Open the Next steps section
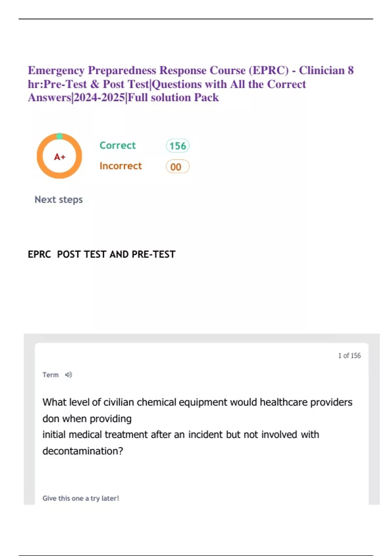Image resolution: width=392 pixels, height=556 pixels. 58,200
